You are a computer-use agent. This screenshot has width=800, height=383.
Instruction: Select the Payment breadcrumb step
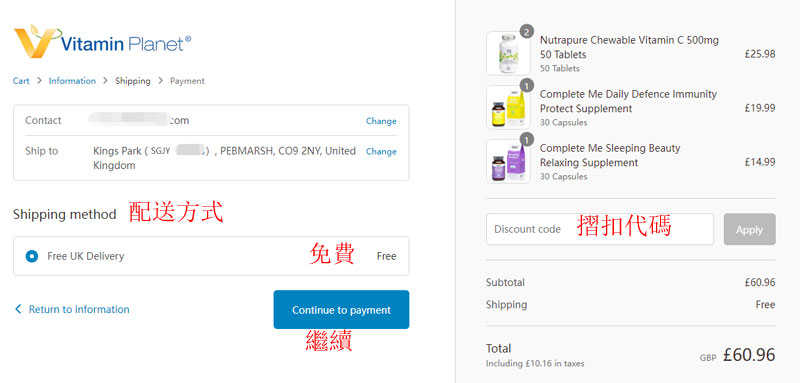(187, 81)
